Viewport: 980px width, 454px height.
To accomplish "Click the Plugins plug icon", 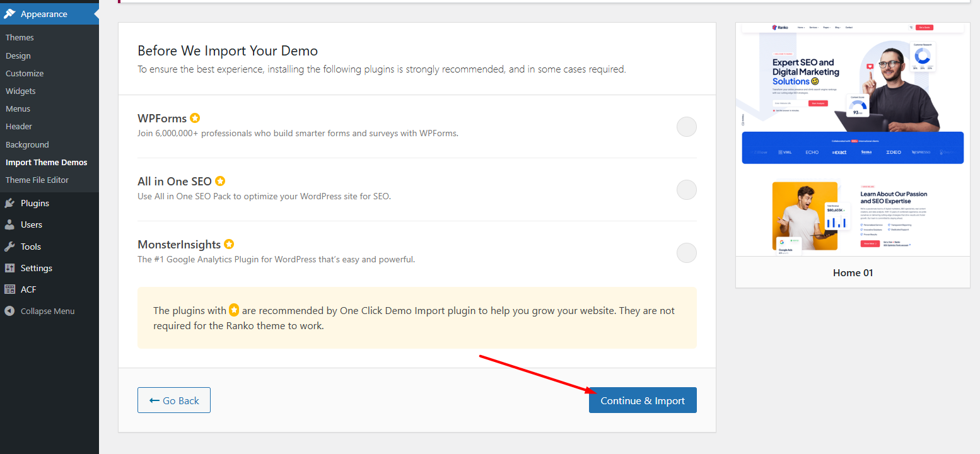I will pyautogui.click(x=9, y=203).
